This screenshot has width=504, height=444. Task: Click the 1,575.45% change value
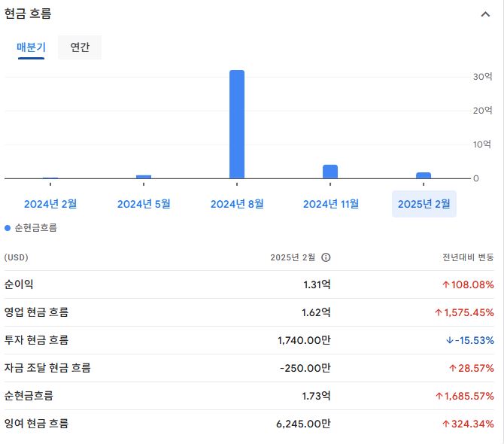pyautogui.click(x=464, y=312)
